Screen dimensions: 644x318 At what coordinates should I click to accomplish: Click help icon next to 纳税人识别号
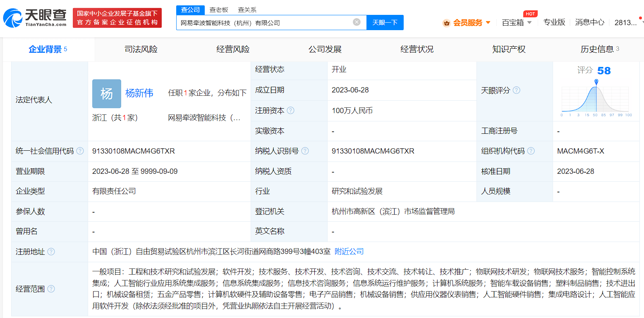click(305, 151)
